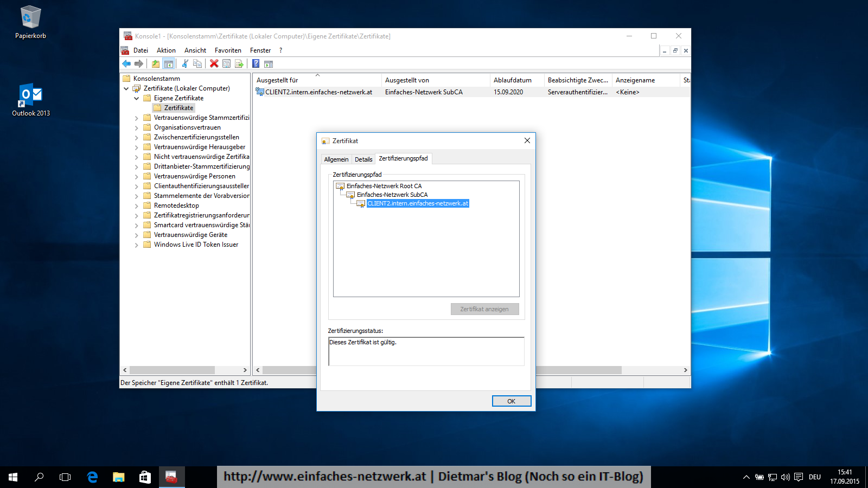Sort by the Ablaufdatum column header
This screenshot has width=868, height=488.
pos(517,80)
